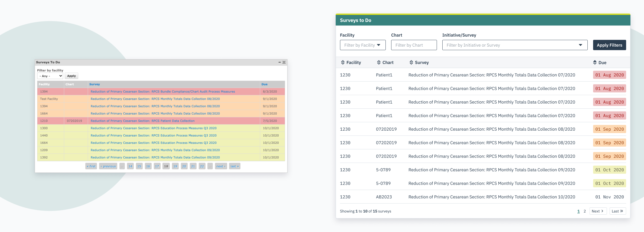Click the Apply Filters button

point(609,45)
